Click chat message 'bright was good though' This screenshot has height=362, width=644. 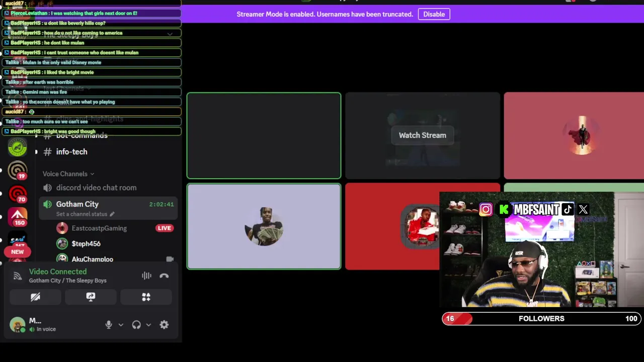91,131
